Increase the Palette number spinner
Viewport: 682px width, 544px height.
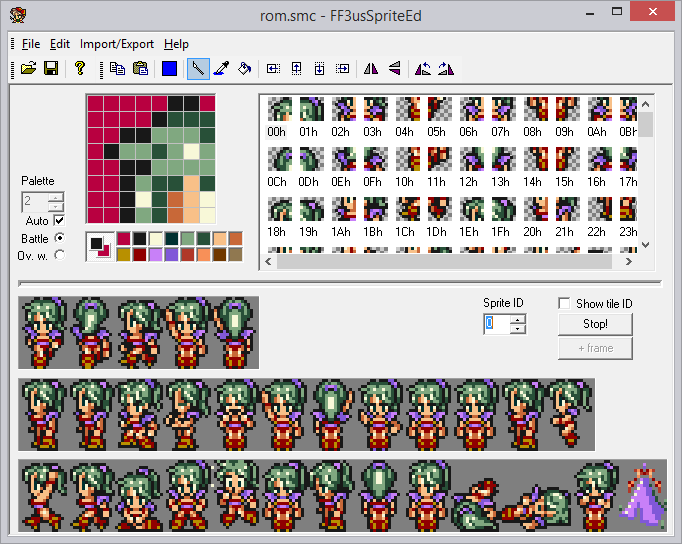click(x=56, y=197)
